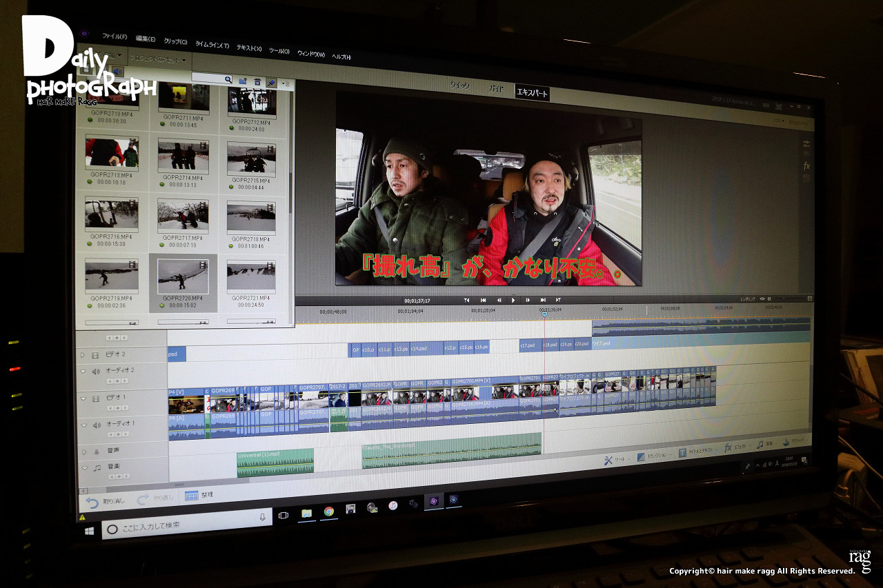Click the pin icon in the project assets panel
Viewport: 883px width, 588px height.
coord(271,82)
